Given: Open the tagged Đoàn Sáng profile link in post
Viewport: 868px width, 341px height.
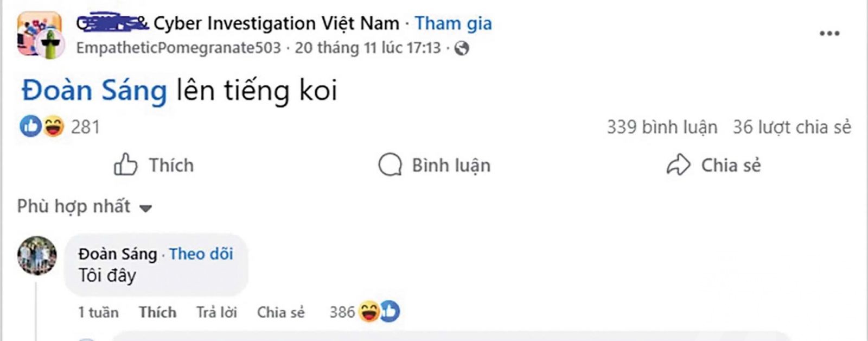Looking at the screenshot, I should (x=94, y=90).
